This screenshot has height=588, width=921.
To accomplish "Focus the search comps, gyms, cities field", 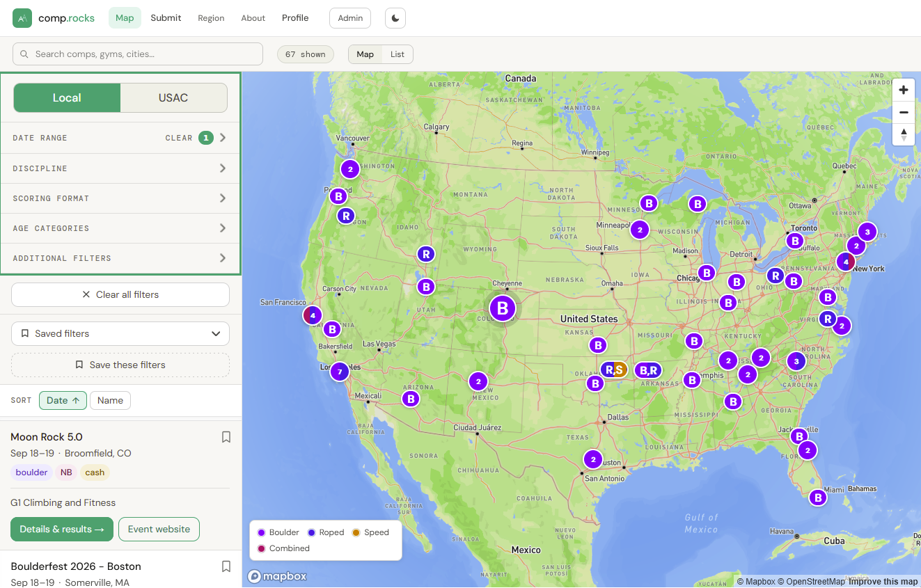I will (138, 54).
